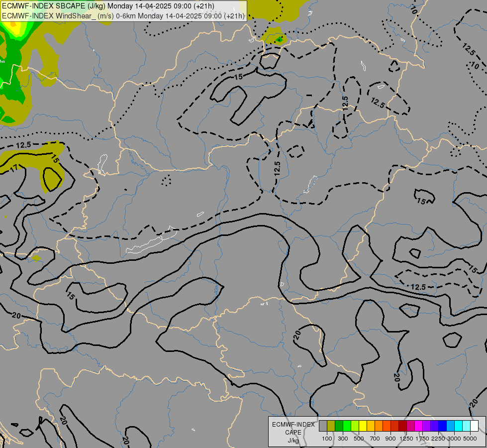This screenshot has height=448, width=487.
Task: Select the gray legend swatch below 100
Action: [x=323, y=426]
